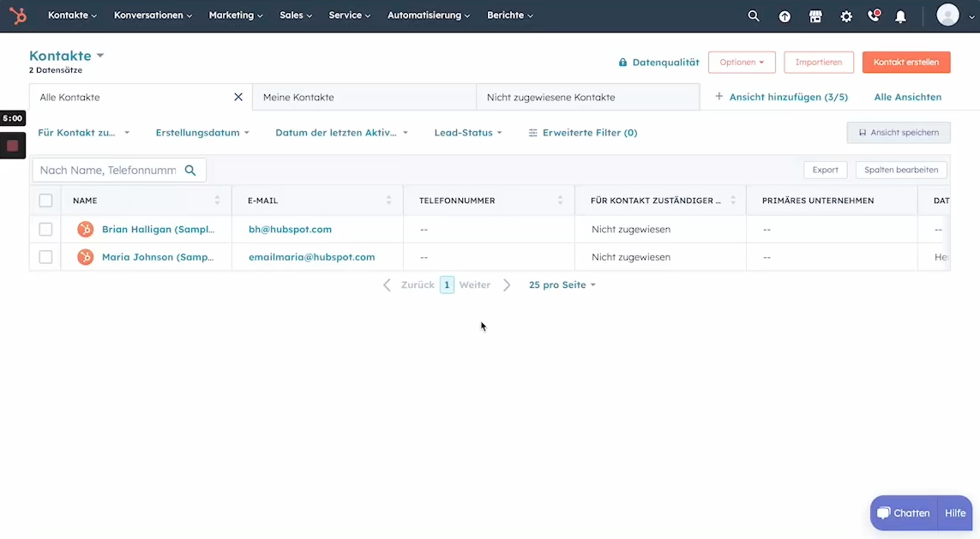The width and height of the screenshot is (980, 539).
Task: Click the Spalten bearbeiten button
Action: click(x=900, y=170)
